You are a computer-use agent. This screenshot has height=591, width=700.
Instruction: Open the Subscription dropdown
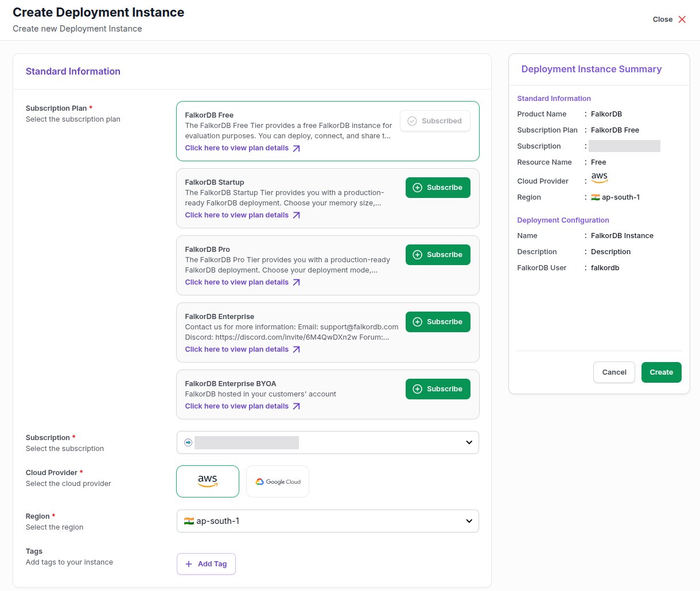tap(328, 442)
